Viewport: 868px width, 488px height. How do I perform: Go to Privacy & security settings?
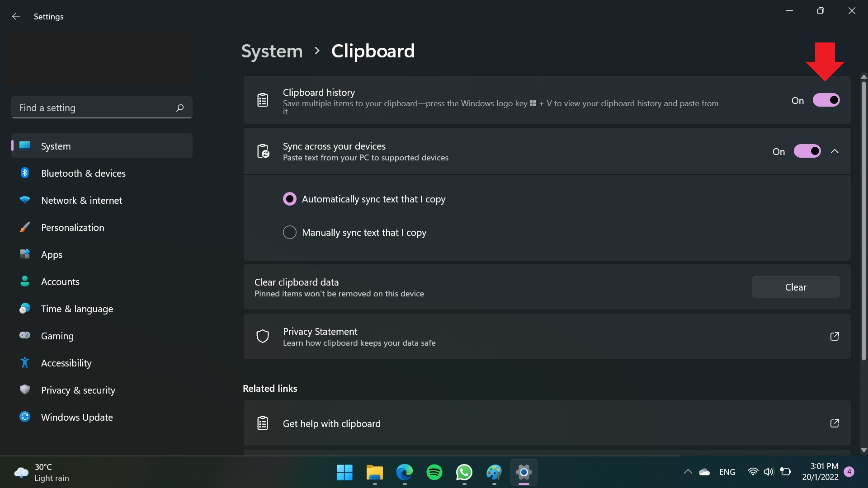78,390
